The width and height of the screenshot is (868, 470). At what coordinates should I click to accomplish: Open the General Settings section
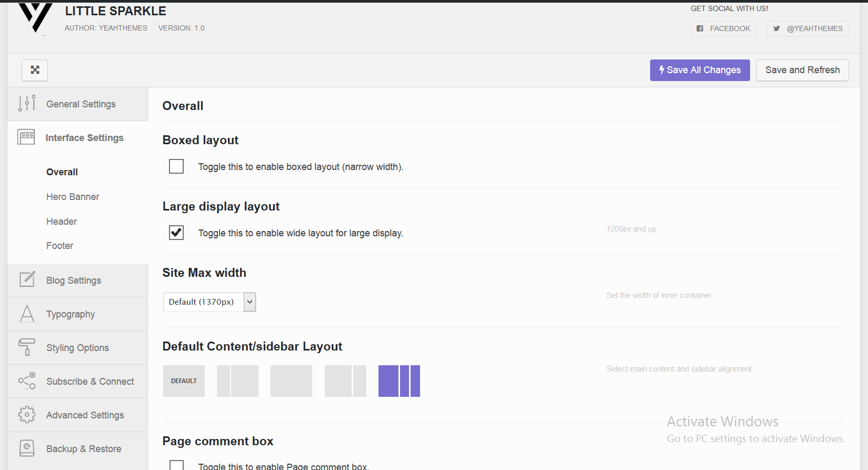77,104
